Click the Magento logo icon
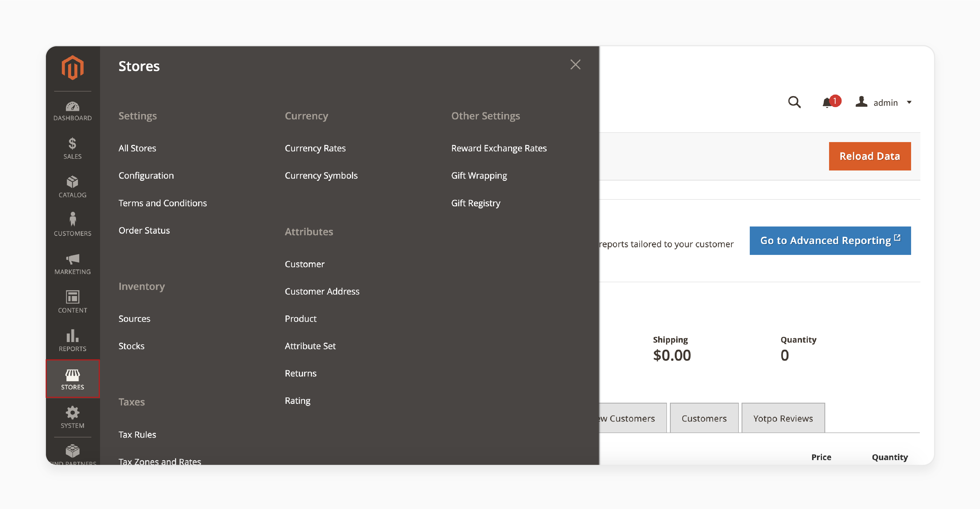The image size is (980, 509). pos(72,68)
